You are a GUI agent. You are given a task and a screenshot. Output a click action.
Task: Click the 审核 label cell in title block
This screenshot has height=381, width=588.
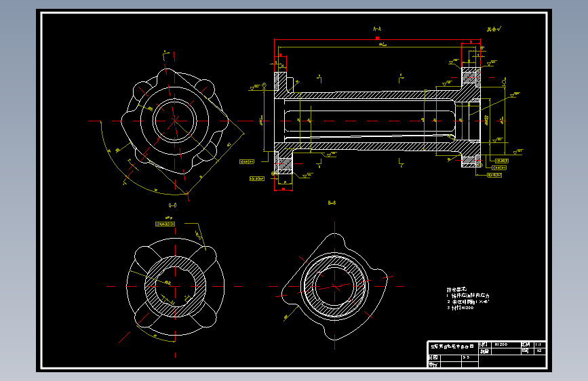(x=433, y=364)
